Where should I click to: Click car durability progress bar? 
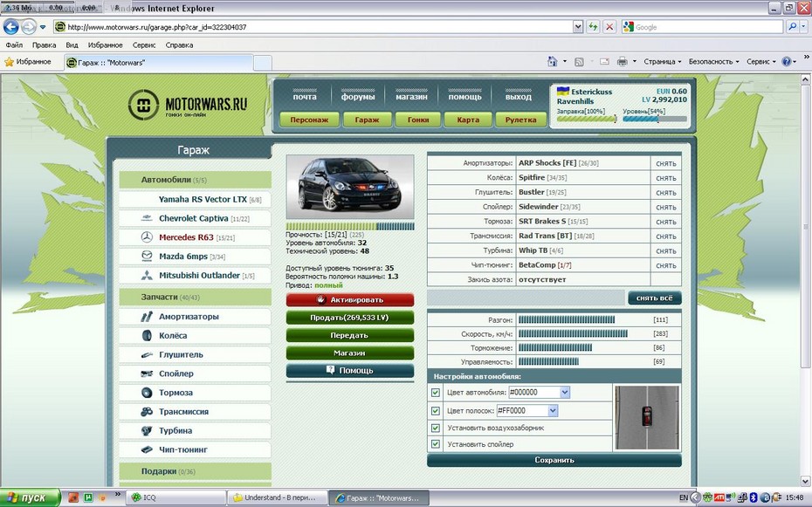(x=350, y=226)
